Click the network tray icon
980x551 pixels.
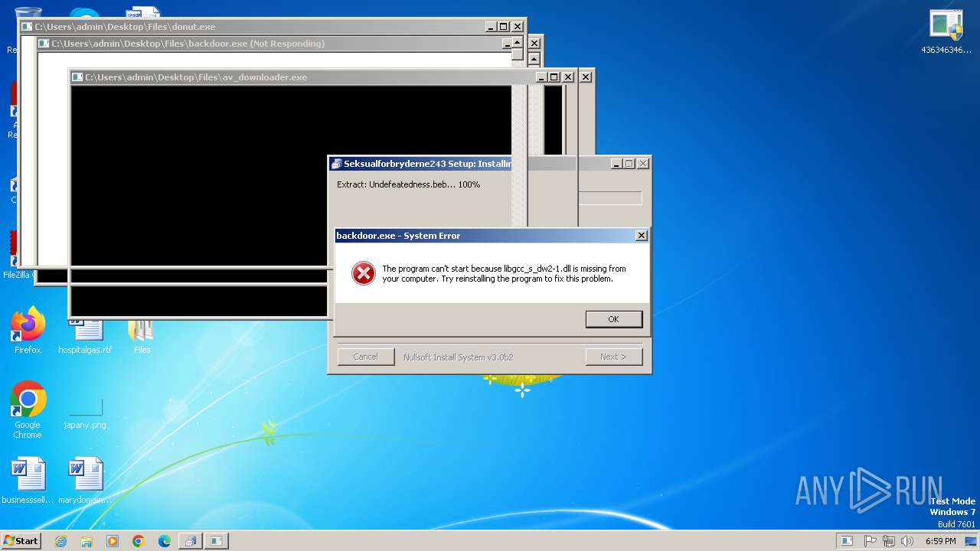(x=888, y=541)
